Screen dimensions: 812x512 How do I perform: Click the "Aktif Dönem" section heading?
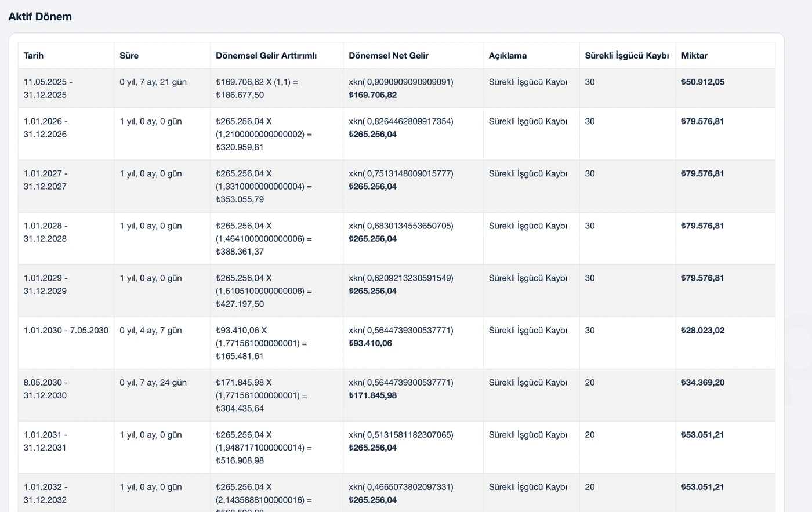(40, 17)
